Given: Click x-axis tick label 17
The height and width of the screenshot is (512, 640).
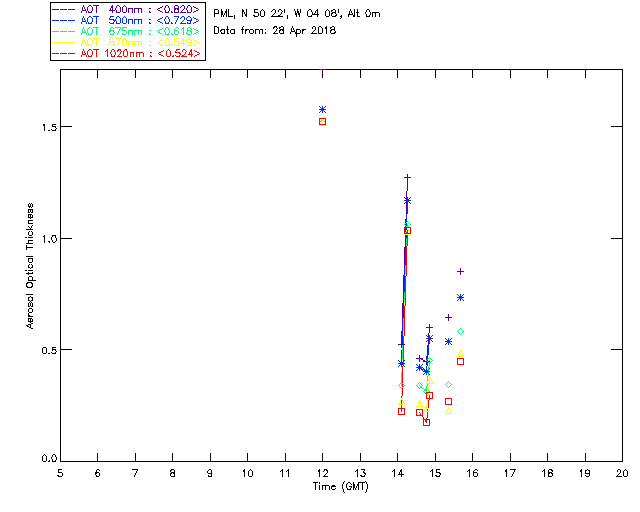Looking at the screenshot, I should pyautogui.click(x=510, y=473).
